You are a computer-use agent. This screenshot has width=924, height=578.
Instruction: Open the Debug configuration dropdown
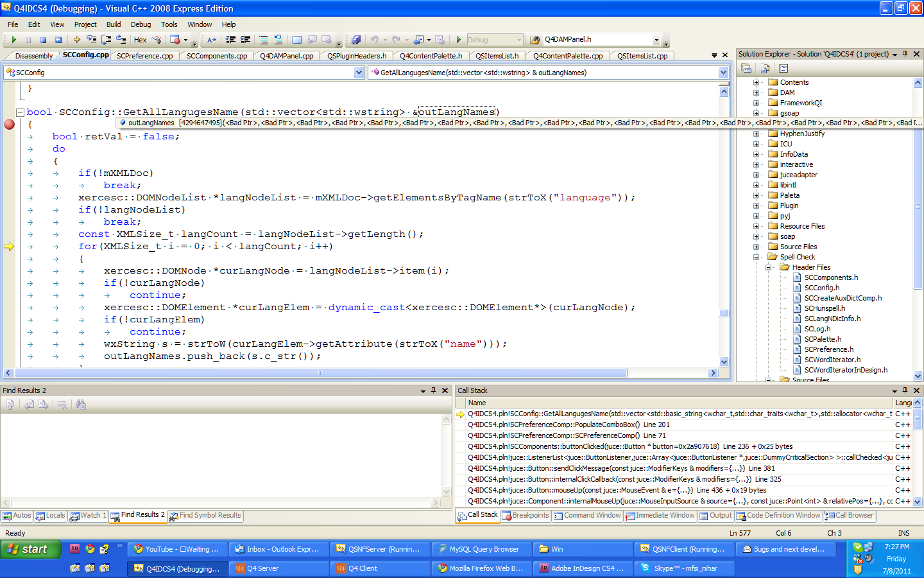[x=520, y=39]
